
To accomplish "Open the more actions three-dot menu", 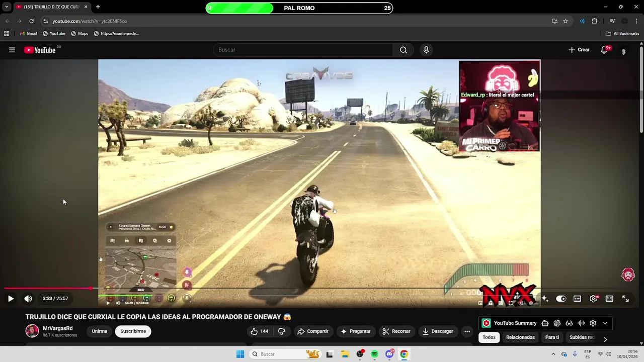I will 467,331.
